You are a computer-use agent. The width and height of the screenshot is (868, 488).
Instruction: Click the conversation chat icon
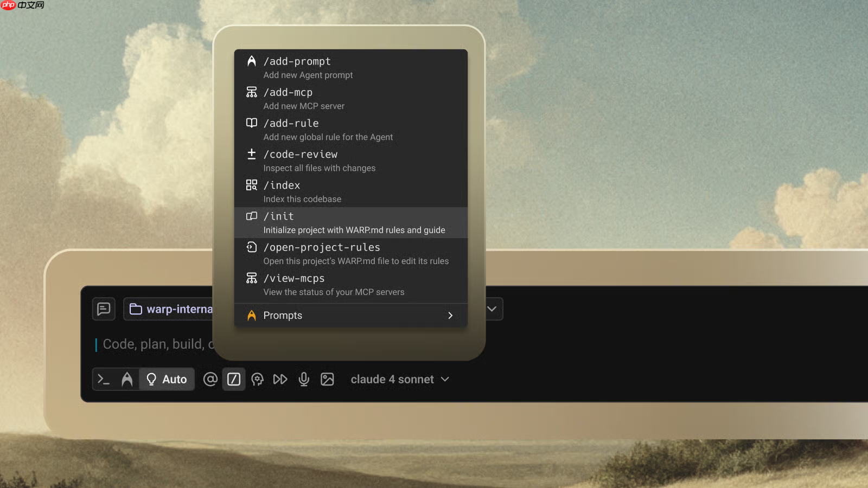104,309
